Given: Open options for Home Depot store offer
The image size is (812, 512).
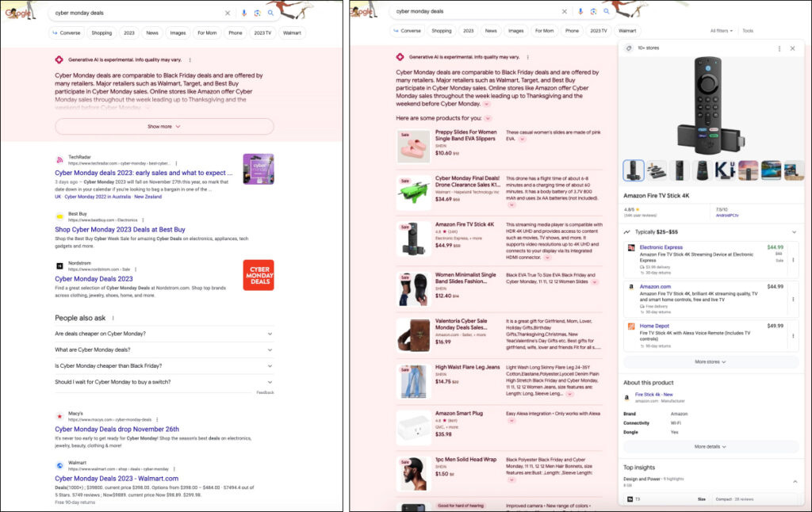Looking at the screenshot, I should coord(793,336).
